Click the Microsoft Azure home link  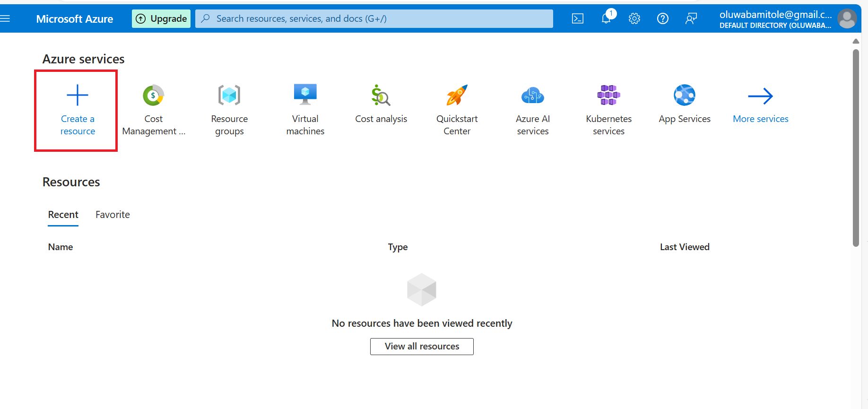(x=75, y=19)
